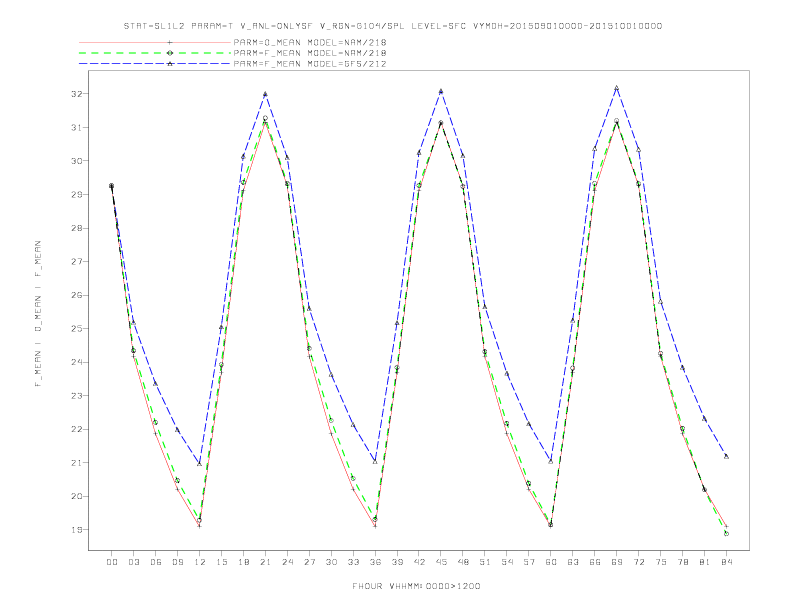Screen dimensions: 792x612
Task: Click x-axis tick label 57
Action: 529,562
